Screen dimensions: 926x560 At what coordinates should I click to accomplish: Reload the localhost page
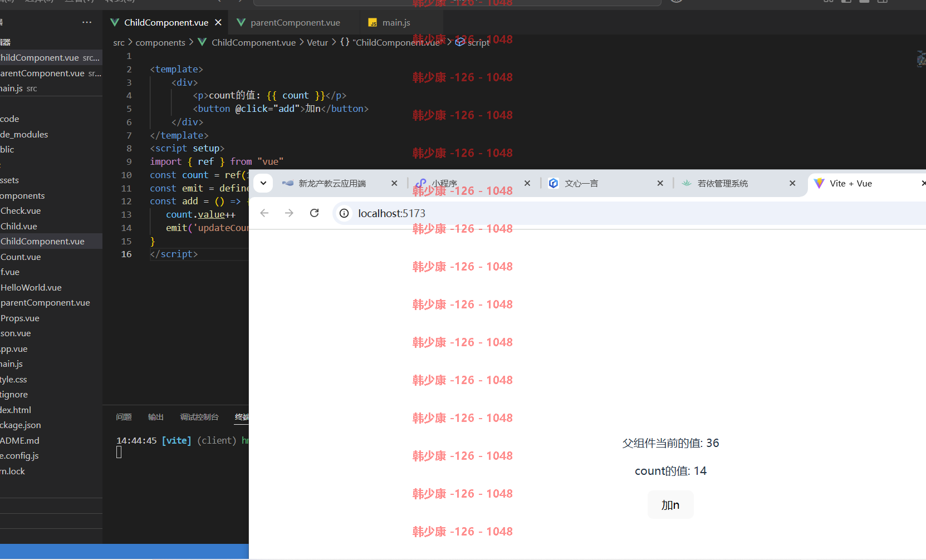(314, 213)
